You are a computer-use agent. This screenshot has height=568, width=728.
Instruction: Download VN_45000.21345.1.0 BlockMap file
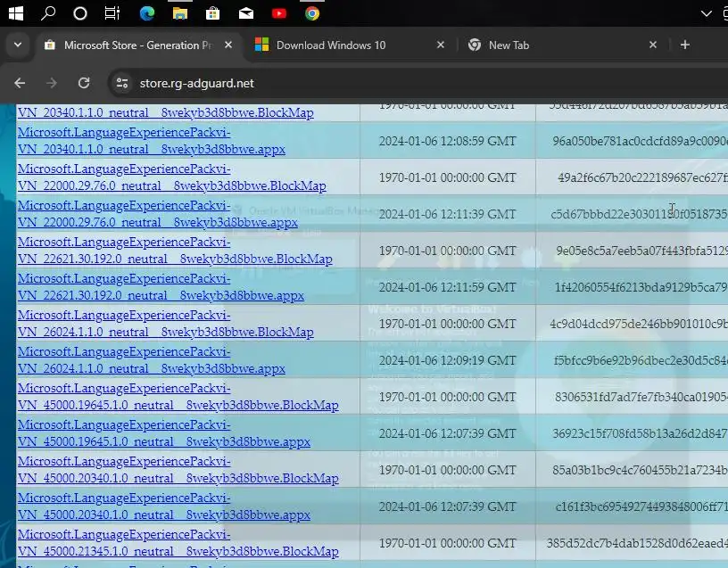[178, 543]
